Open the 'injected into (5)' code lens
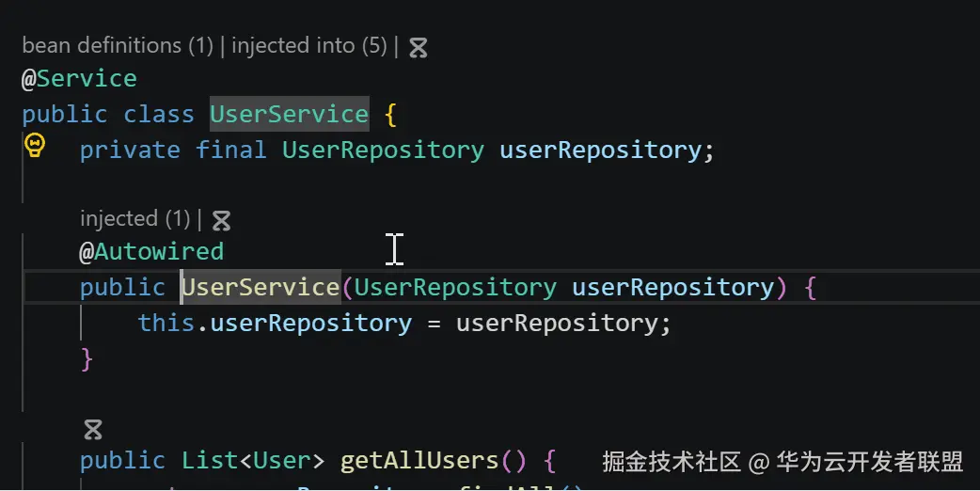 pyautogui.click(x=308, y=45)
